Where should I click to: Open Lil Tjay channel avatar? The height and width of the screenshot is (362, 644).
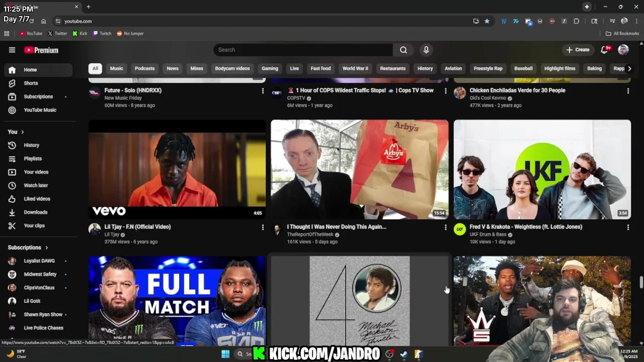coord(95,229)
